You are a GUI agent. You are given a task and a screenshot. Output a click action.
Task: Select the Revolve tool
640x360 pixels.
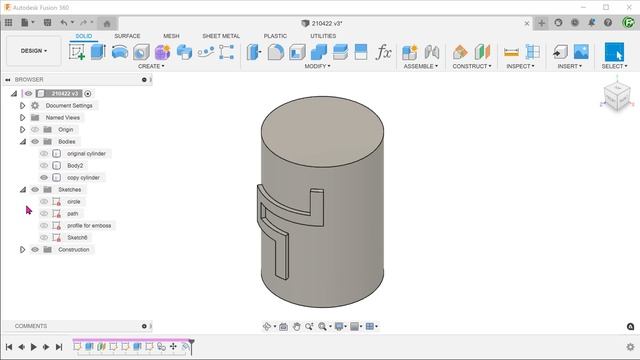click(120, 52)
